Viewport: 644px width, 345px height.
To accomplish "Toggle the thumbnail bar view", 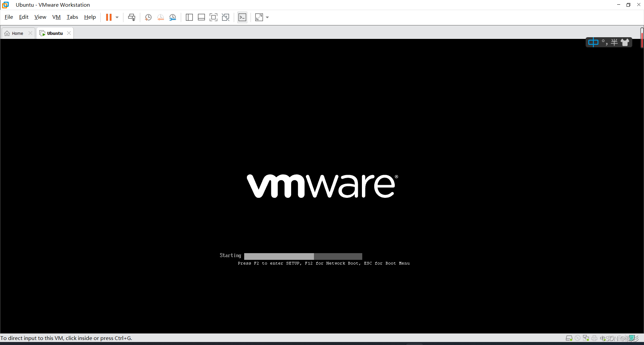I will tap(201, 17).
